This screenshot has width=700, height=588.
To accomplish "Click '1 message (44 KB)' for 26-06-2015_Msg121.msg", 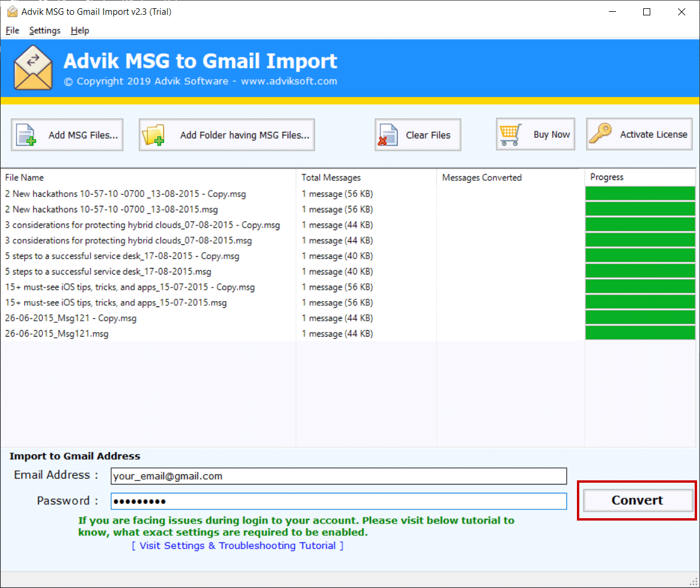I will [x=337, y=334].
